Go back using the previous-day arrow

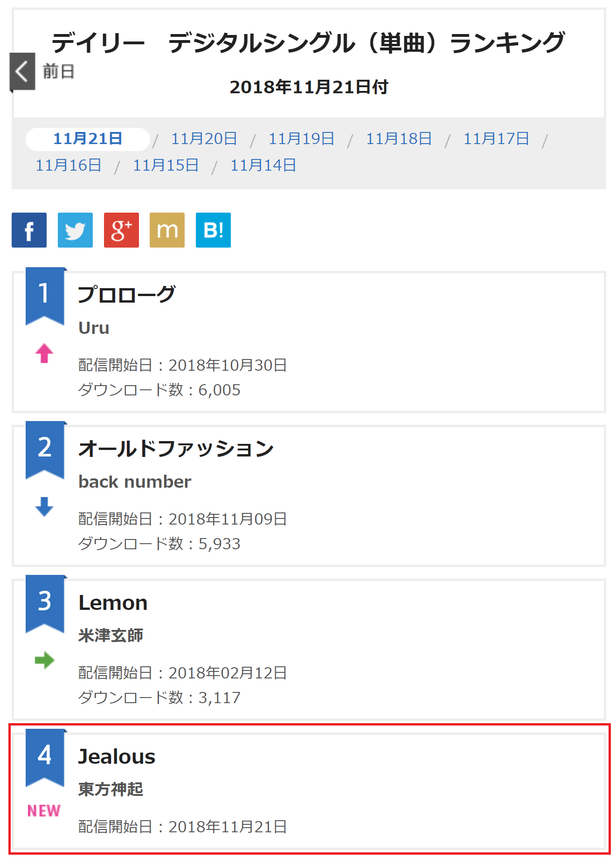22,71
